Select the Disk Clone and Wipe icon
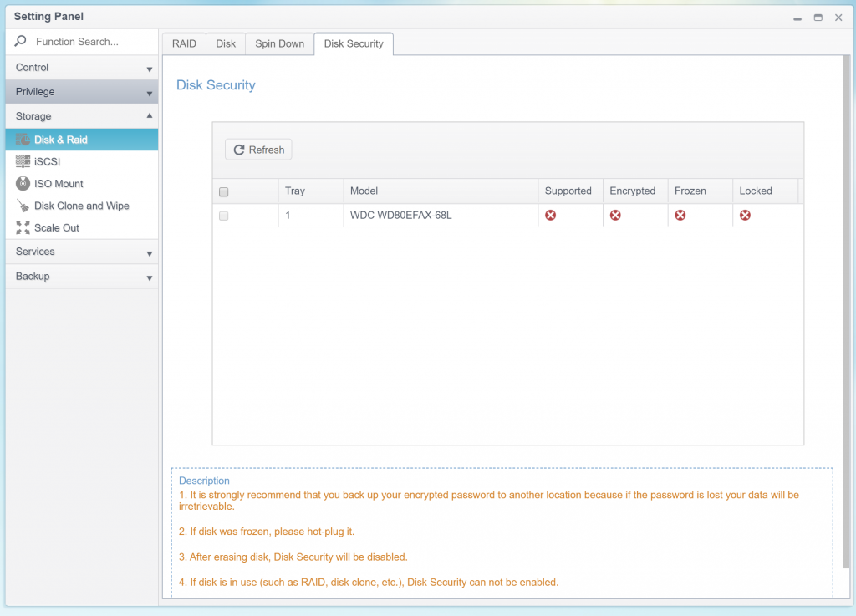856x616 pixels. point(23,206)
